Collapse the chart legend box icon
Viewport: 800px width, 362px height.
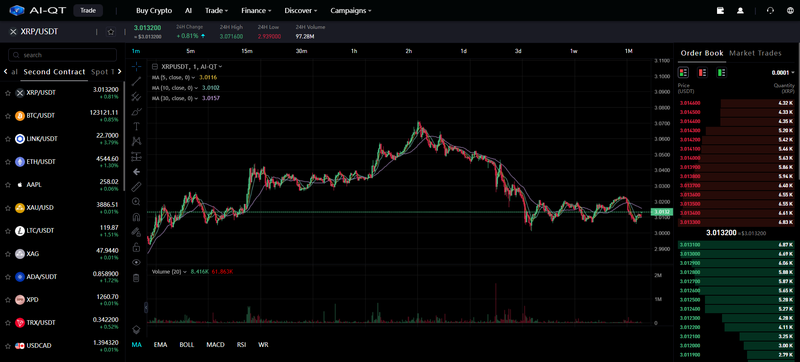155,66
